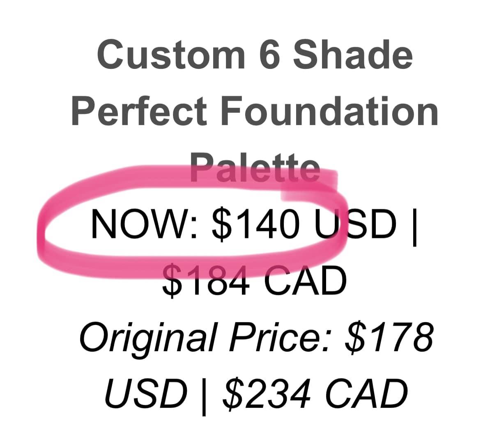The width and height of the screenshot is (499, 448).
Task: Click the word "Palette" in the title
Action: click(x=255, y=168)
